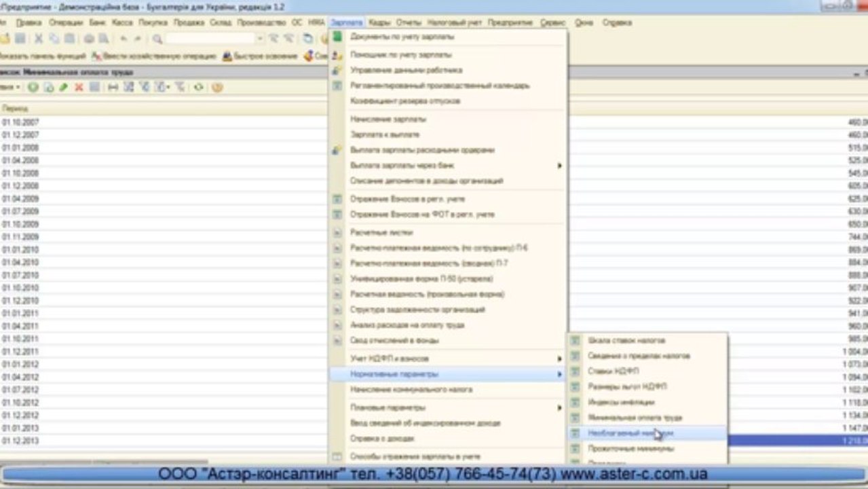
Task: Open the Предприятие menu
Action: 510,22
